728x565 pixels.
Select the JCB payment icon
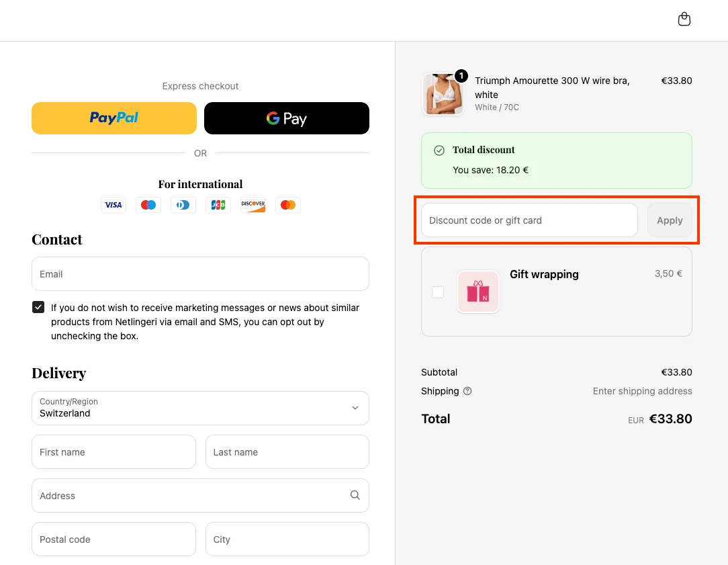tap(218, 205)
